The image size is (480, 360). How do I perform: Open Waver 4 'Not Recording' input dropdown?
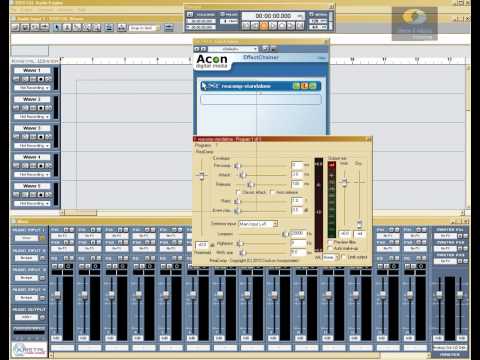tap(32, 174)
